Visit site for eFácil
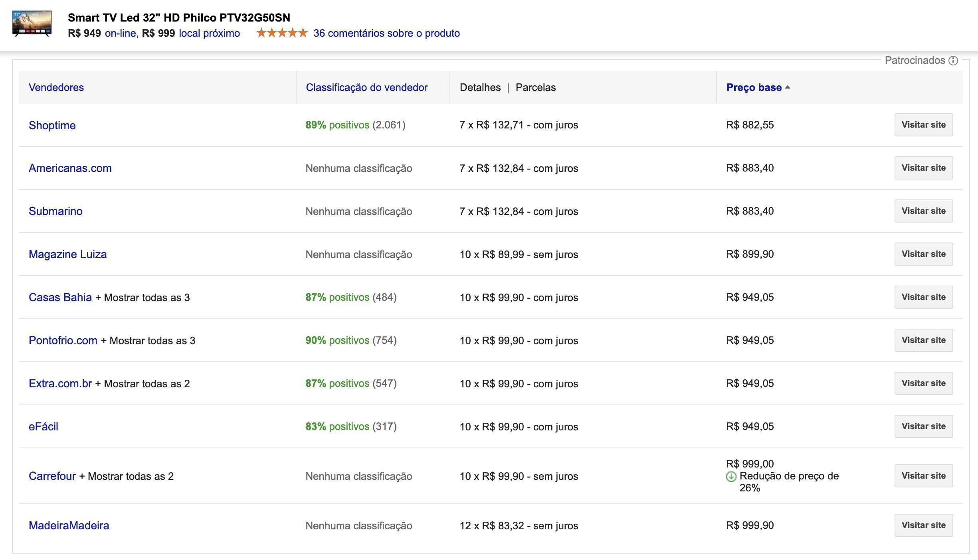 (923, 426)
